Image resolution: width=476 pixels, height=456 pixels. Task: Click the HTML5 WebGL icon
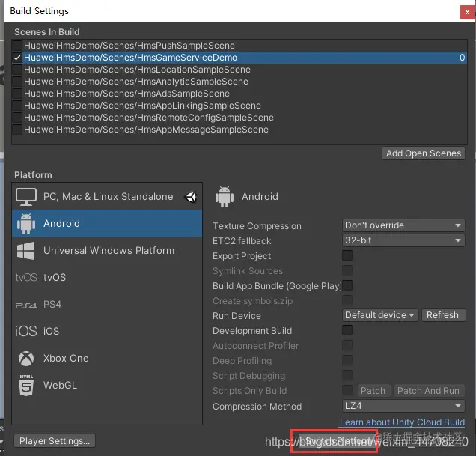pyautogui.click(x=26, y=385)
